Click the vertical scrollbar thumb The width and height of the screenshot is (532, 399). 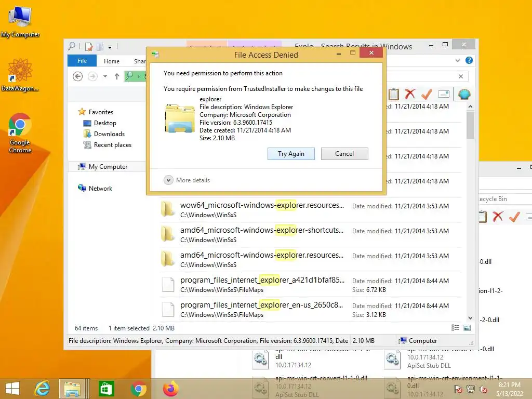click(x=470, y=125)
